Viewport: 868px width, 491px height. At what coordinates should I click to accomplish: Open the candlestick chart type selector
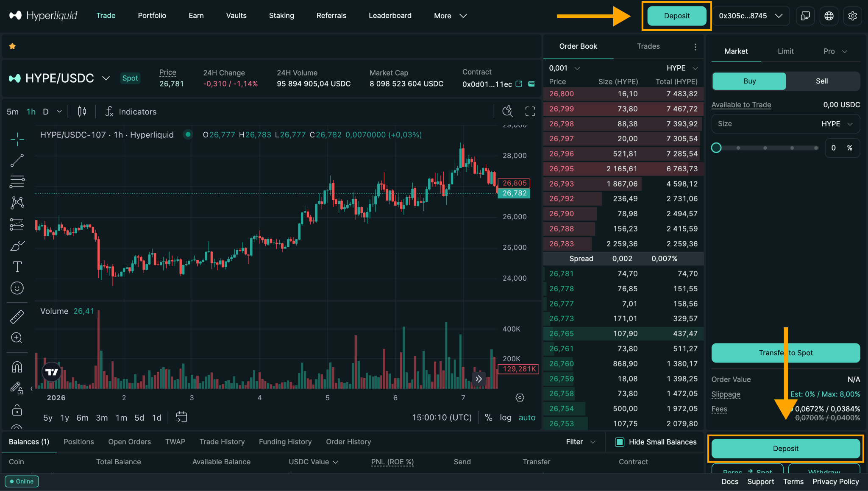coord(82,112)
